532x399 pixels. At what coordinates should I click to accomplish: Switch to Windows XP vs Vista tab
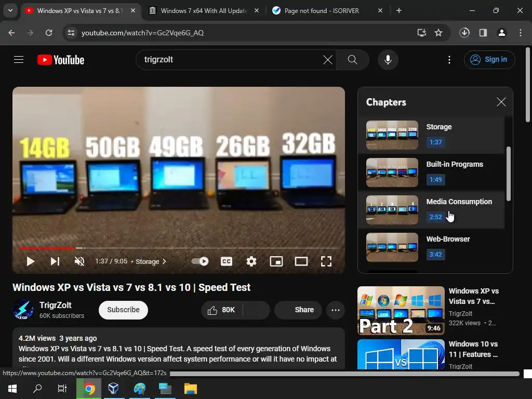click(x=80, y=10)
